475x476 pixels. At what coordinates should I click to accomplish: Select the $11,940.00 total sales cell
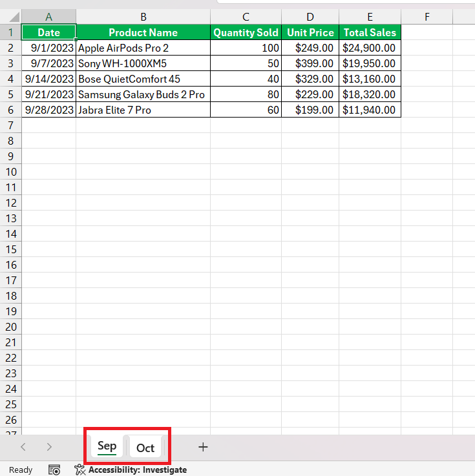click(370, 110)
